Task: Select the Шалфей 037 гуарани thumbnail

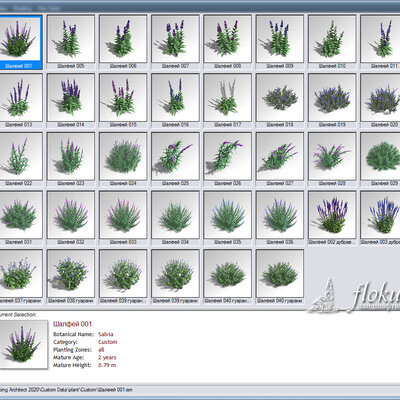Action: click(x=20, y=273)
